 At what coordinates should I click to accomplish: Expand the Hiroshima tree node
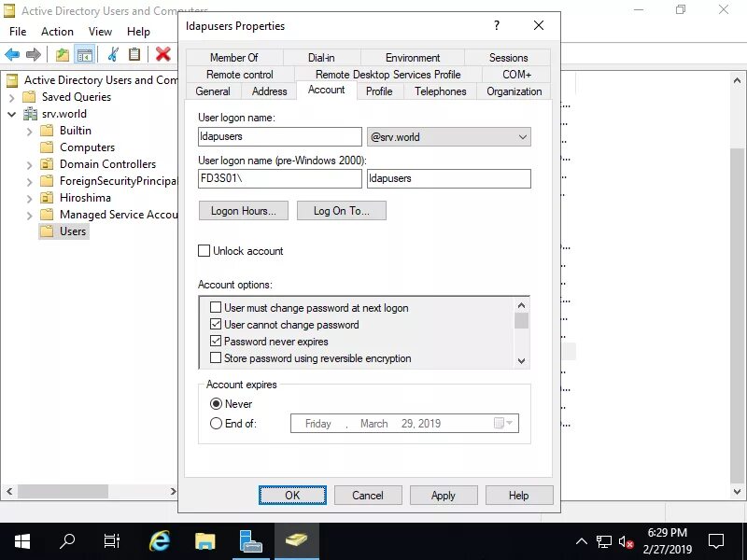30,199
